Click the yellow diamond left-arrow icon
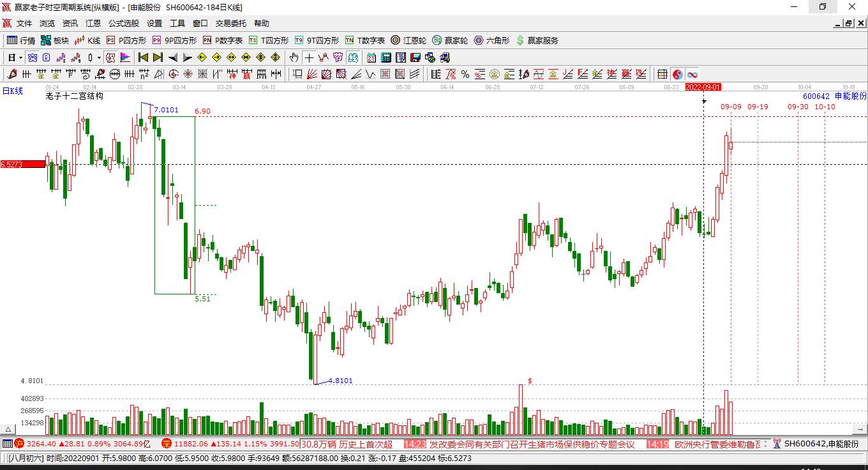This screenshot has width=868, height=470. [x=202, y=57]
